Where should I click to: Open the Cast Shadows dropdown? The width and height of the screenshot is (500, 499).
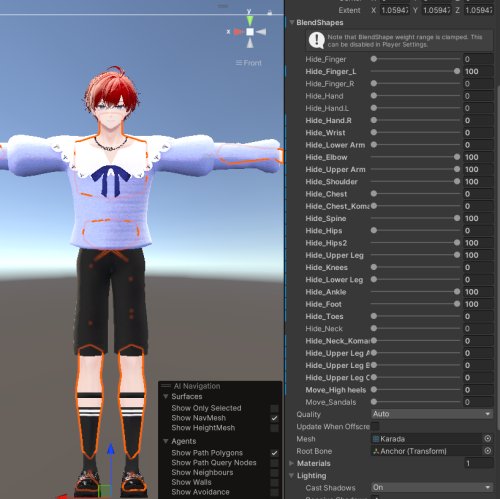click(432, 488)
